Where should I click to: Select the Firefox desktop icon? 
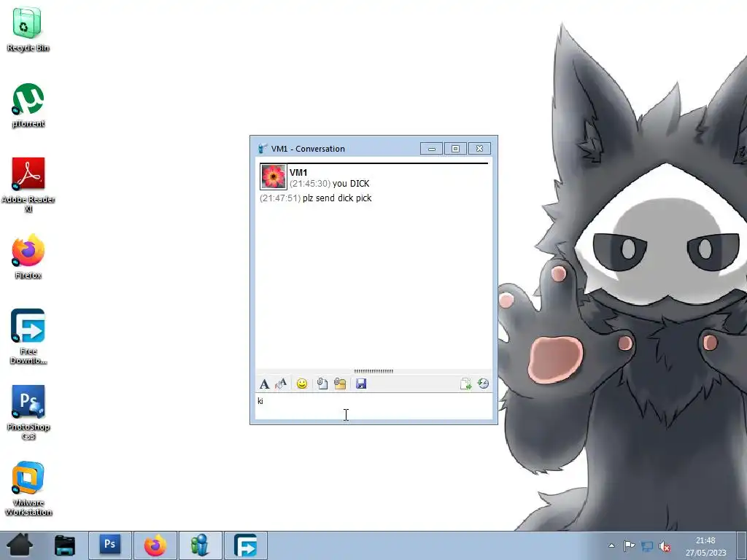[x=28, y=257]
